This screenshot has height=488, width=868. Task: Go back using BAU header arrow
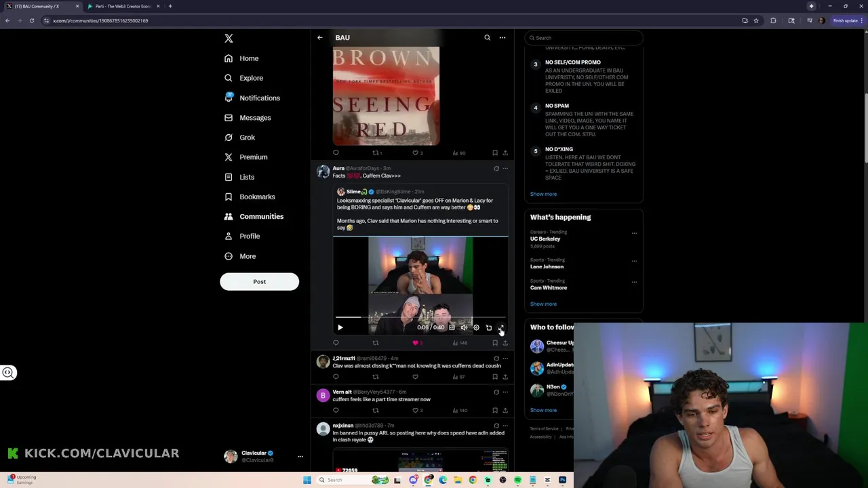click(x=319, y=38)
